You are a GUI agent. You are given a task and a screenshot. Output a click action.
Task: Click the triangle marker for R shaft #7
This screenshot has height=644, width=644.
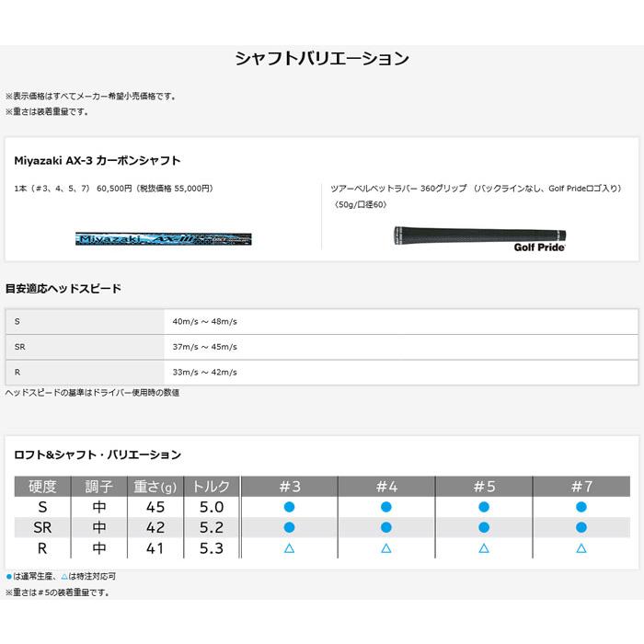click(581, 548)
